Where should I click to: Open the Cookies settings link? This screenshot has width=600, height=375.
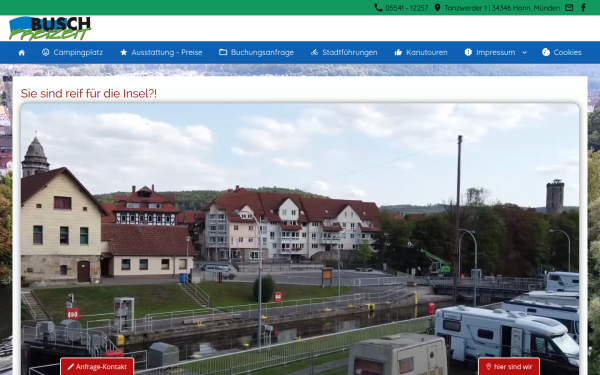click(x=562, y=52)
